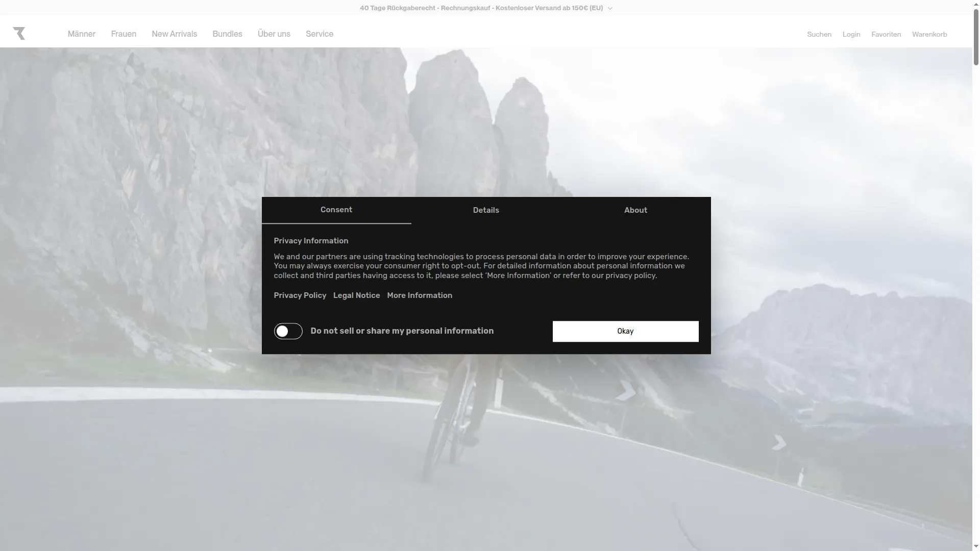Click the 40 Tage Rückgaberecht announcement text
Screen dimensions: 980x551
(481, 8)
